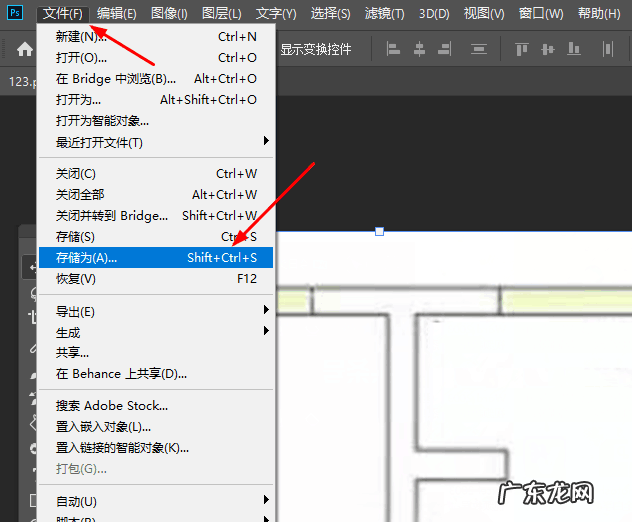Open the 窗口(W) menu
This screenshot has height=522, width=632.
(541, 14)
